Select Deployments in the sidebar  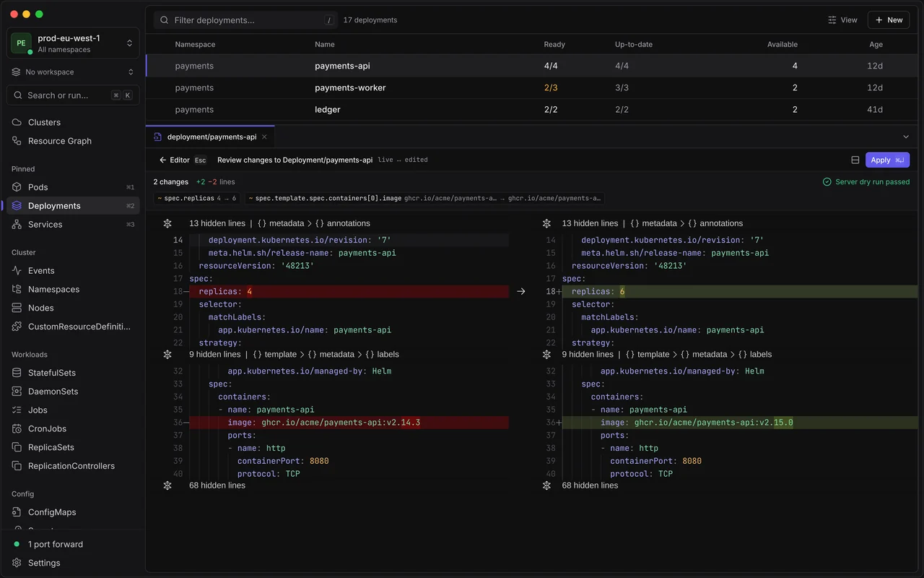pos(73,206)
